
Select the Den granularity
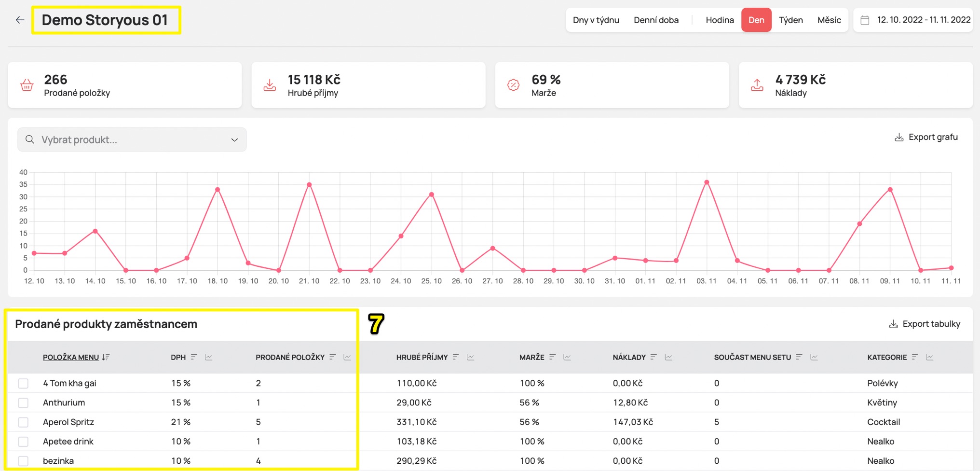click(756, 20)
